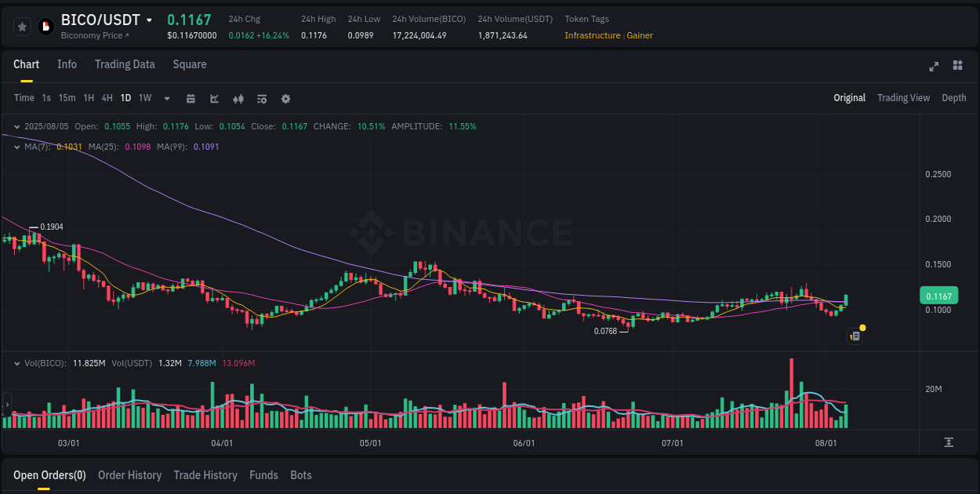Select the 1W timeframe option
The height and width of the screenshot is (494, 980).
(x=144, y=98)
